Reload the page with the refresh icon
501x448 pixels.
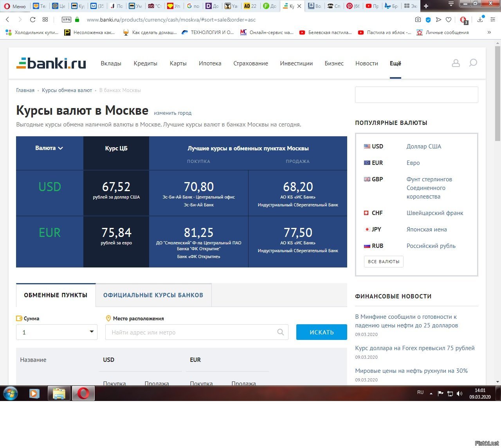coord(32,20)
